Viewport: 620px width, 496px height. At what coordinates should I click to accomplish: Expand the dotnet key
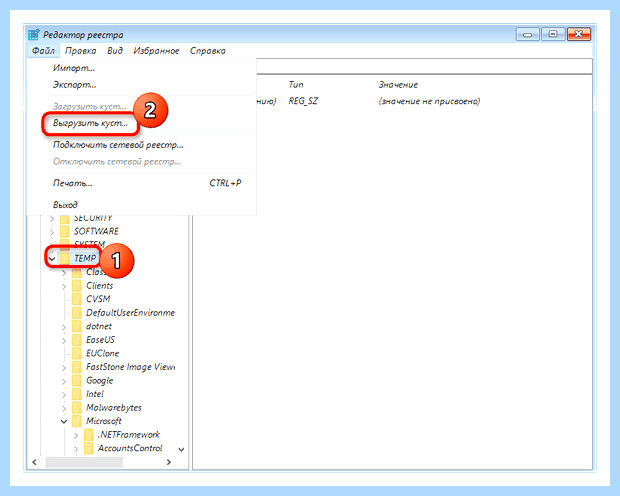64,327
